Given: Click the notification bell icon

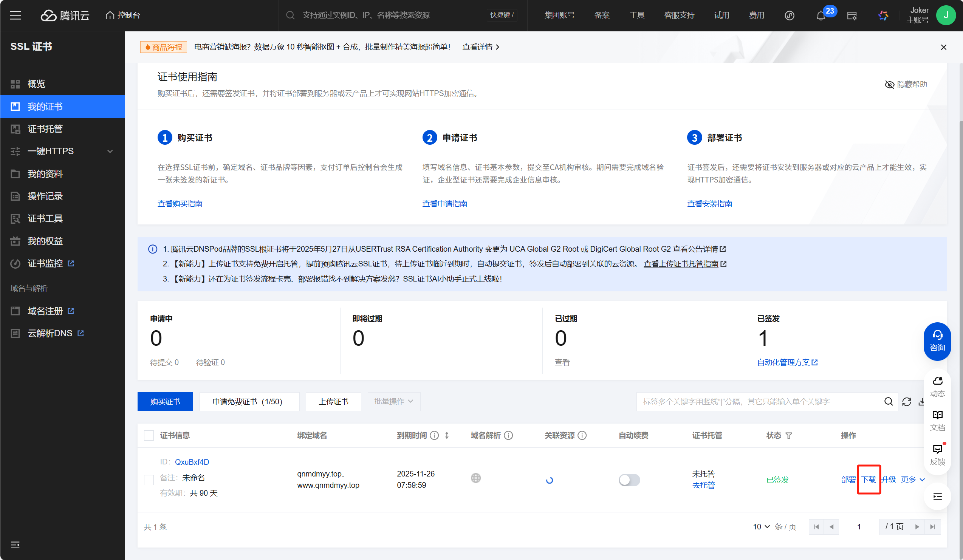Looking at the screenshot, I should 821,15.
